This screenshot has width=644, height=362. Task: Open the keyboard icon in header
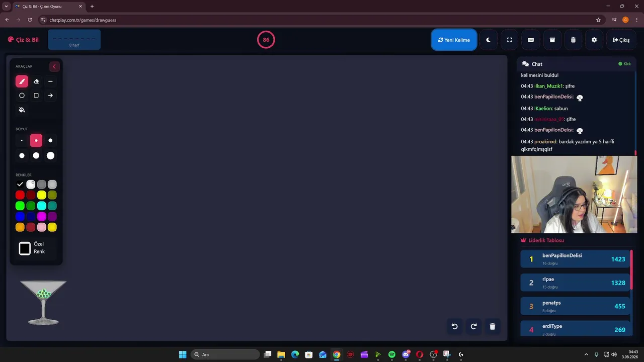(x=531, y=40)
